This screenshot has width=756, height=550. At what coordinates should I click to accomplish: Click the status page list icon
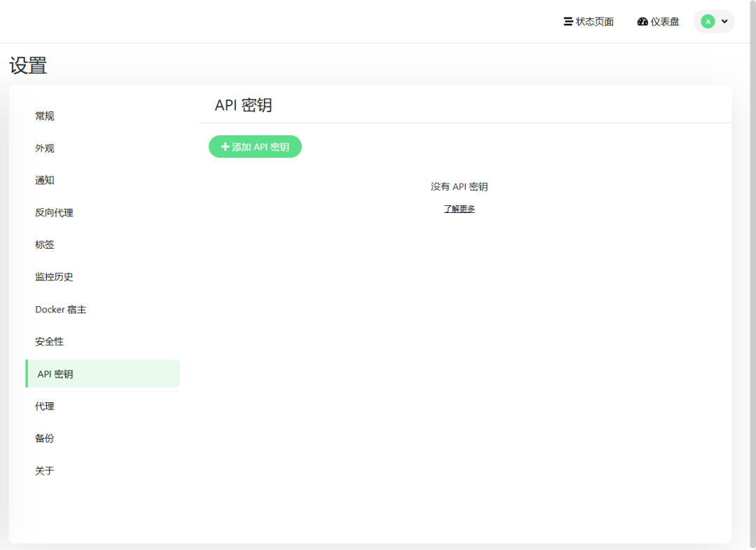tap(568, 22)
